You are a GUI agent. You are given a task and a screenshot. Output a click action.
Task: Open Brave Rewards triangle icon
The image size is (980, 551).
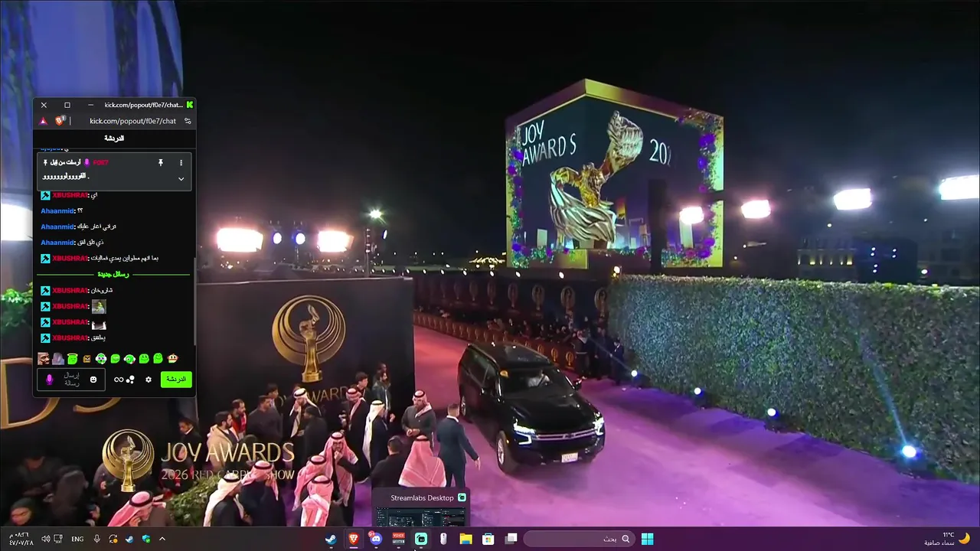tap(43, 121)
